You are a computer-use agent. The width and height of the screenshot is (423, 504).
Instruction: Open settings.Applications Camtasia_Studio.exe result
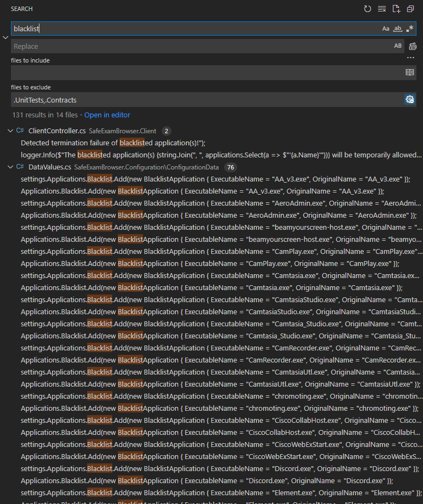click(221, 324)
